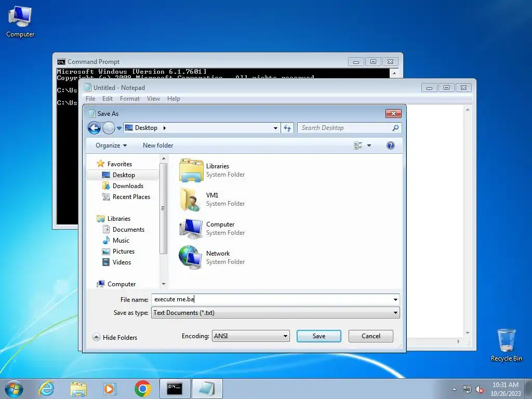Screen dimensions: 532x399
Task: Select Documents library in navigation pane
Action: click(128, 229)
